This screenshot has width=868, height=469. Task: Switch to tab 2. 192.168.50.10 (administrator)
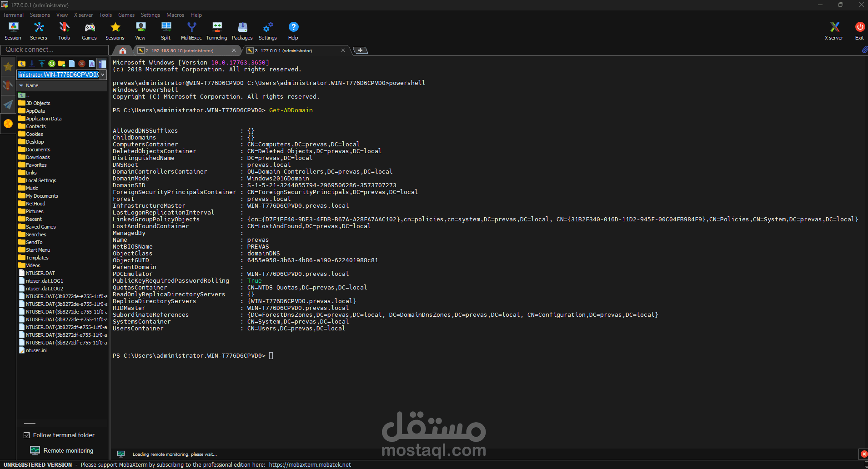(x=180, y=50)
